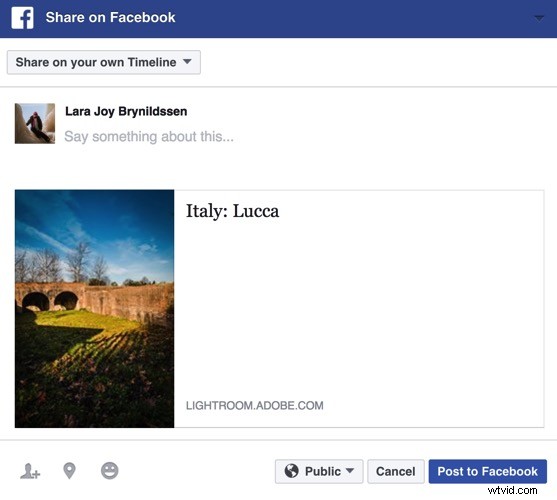Screen dimensions: 557x500
Task: Click Post to Facebook button
Action: pyautogui.click(x=487, y=471)
